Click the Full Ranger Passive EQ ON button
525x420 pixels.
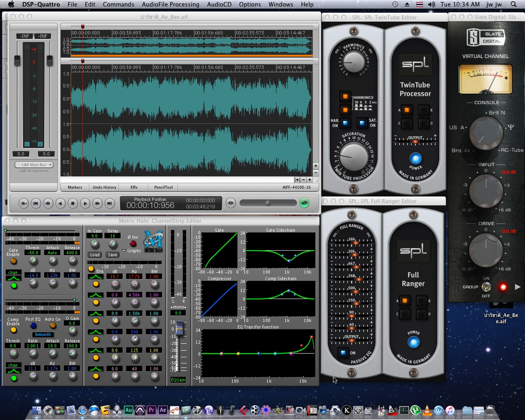343,352
